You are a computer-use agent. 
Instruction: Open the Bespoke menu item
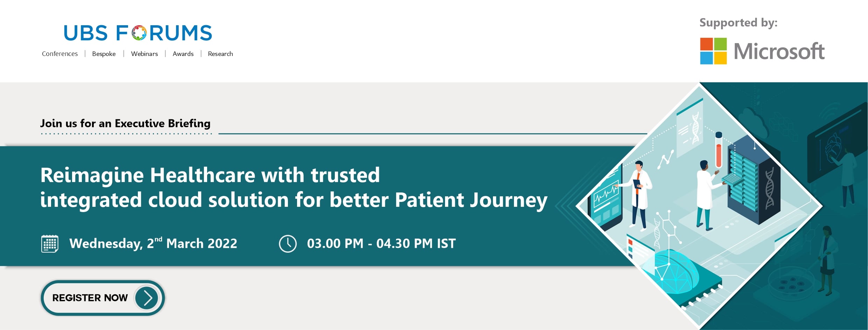tap(104, 54)
